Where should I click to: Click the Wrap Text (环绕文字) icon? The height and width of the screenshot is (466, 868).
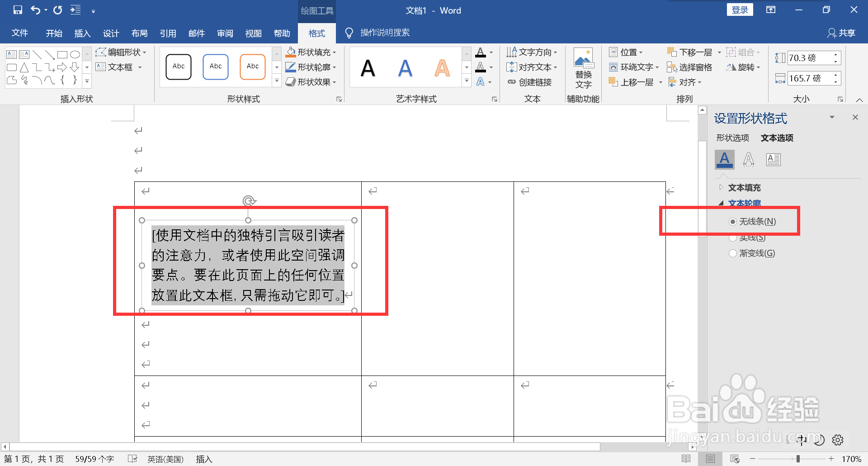(613, 67)
